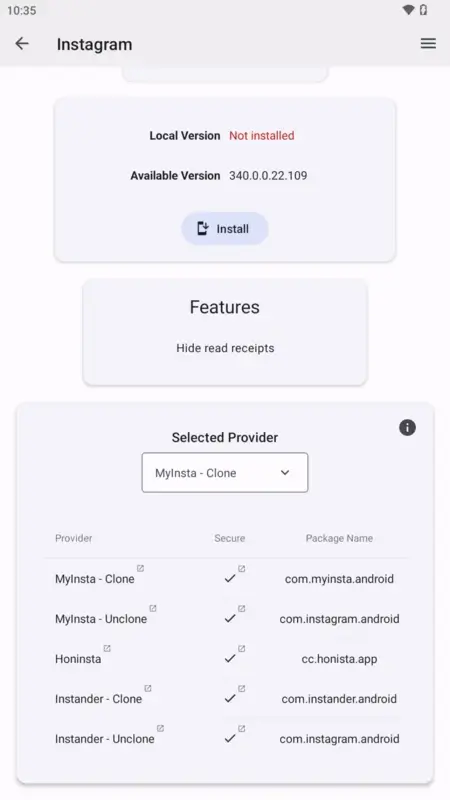450x800 pixels.
Task: Open external link icon beside MyInsta - Unclone
Action: tap(153, 608)
